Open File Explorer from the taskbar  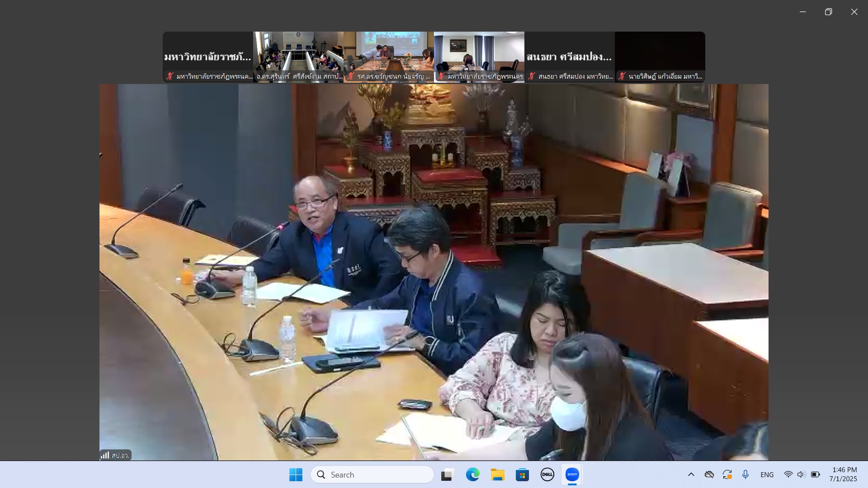[497, 474]
